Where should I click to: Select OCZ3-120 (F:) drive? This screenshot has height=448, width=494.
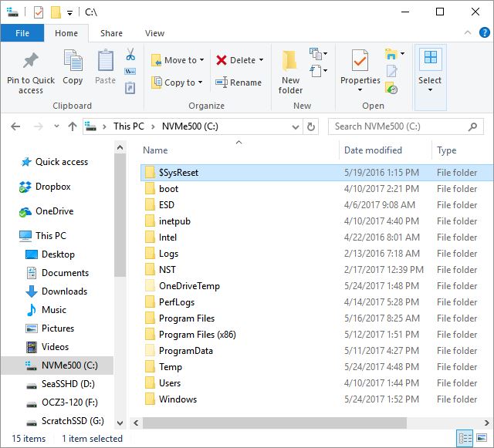pos(62,403)
